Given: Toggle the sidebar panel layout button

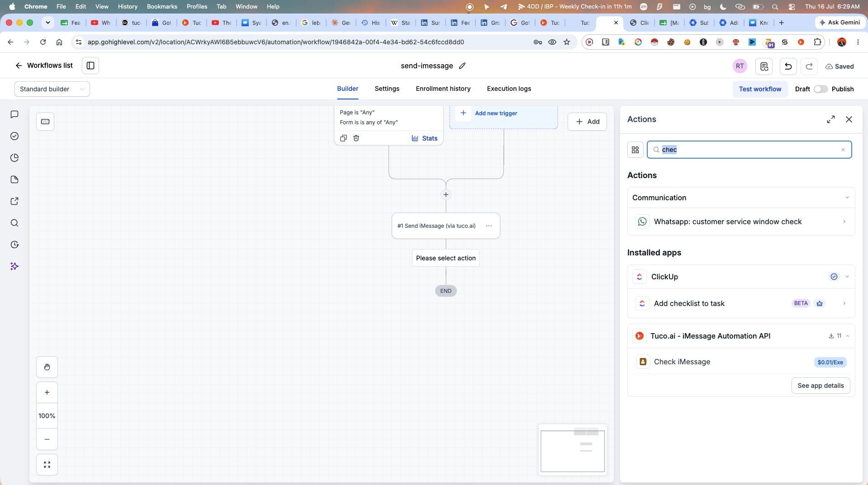Looking at the screenshot, I should coord(90,66).
